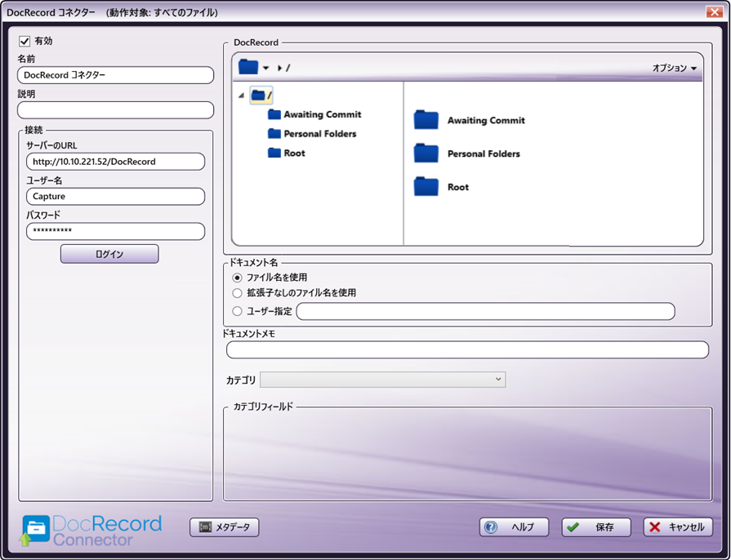Image resolution: width=731 pixels, height=560 pixels.
Task: Toggle the 有効 checkbox
Action: (x=25, y=42)
